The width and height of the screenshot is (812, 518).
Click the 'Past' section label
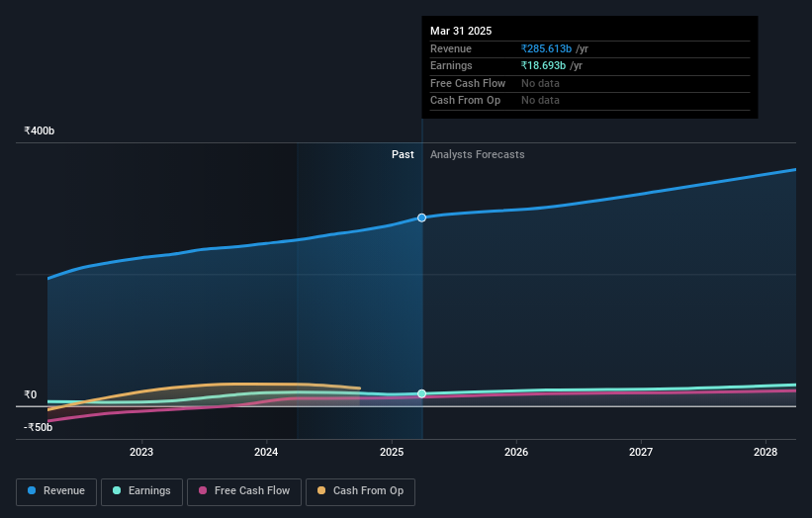pyautogui.click(x=403, y=155)
